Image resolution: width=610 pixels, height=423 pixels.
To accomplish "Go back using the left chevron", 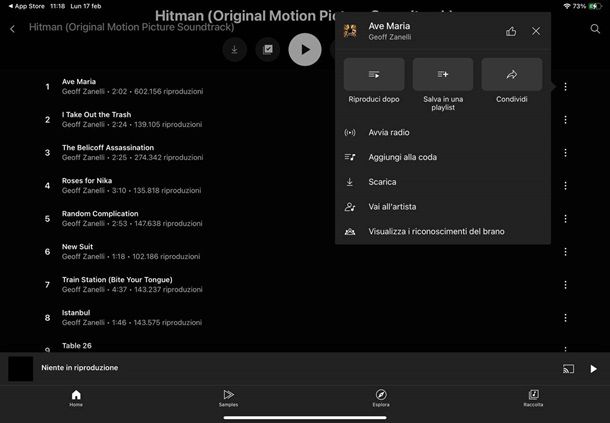I will pyautogui.click(x=12, y=29).
